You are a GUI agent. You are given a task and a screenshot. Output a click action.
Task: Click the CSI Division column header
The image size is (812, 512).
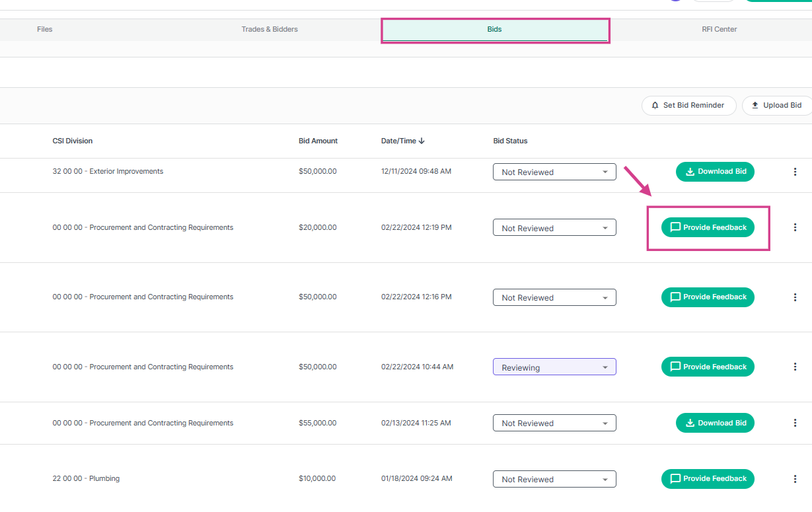pos(73,141)
